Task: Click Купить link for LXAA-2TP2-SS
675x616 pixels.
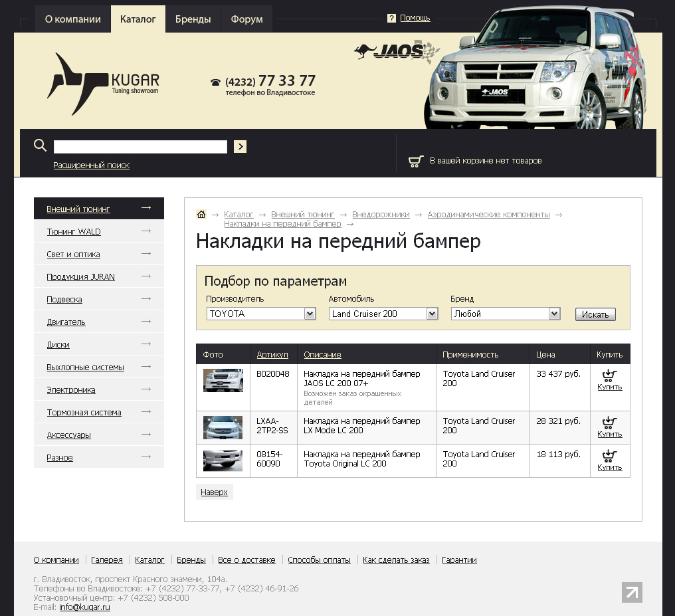Action: click(610, 434)
